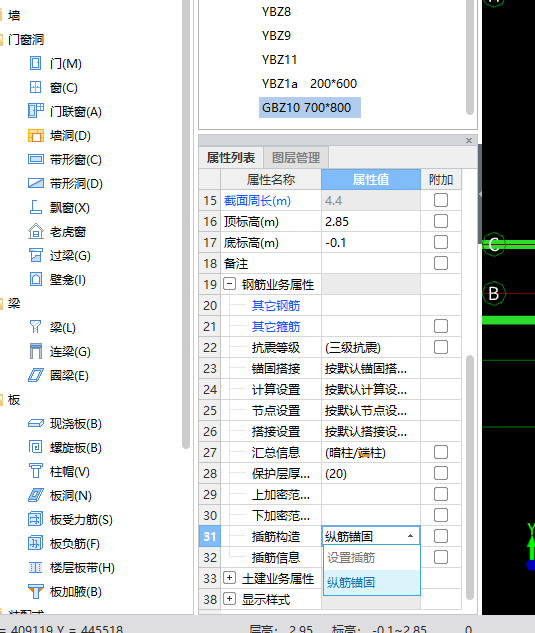This screenshot has height=633, width=535.
Task: Select component YBZ11 in the list
Action: 279,60
